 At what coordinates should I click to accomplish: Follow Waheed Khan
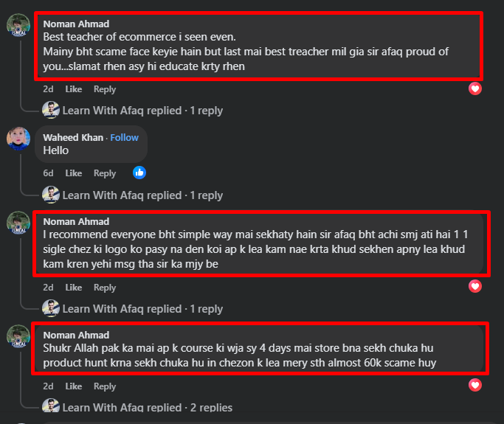(x=124, y=137)
